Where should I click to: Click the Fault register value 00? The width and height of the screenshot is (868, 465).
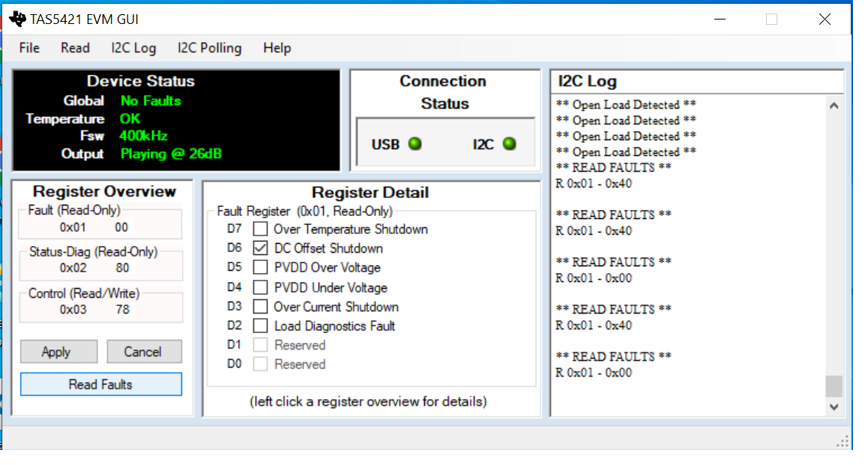click(x=121, y=227)
